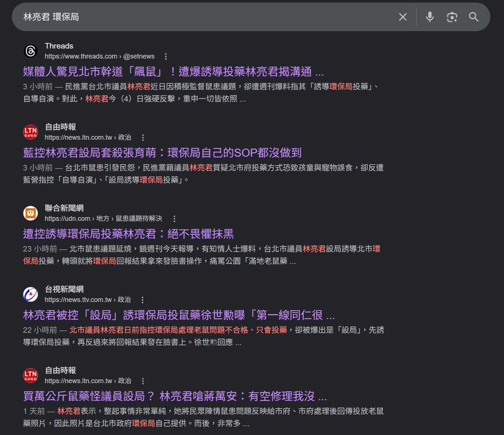The height and width of the screenshot is (435, 504).
Task: Open three-dot menu beside news.ttv.com.tw result
Action: [143, 300]
